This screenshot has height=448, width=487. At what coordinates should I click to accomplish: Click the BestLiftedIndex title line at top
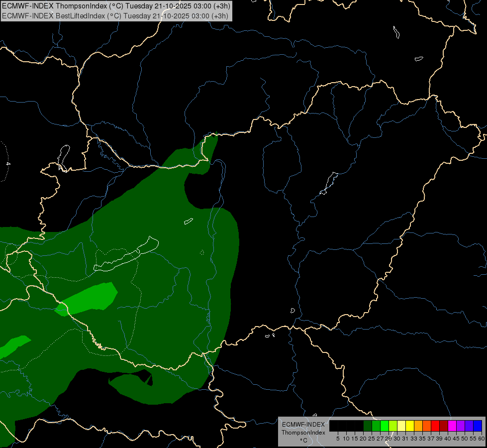[x=115, y=15]
